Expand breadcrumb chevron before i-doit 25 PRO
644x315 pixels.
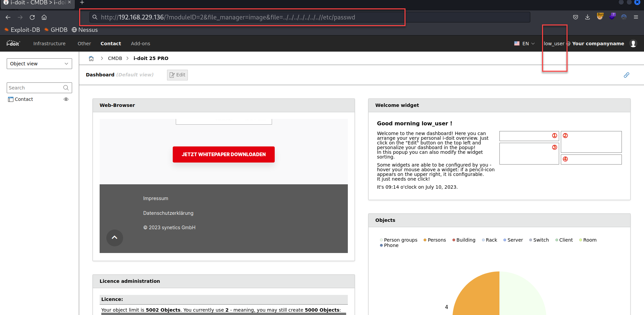click(x=127, y=58)
